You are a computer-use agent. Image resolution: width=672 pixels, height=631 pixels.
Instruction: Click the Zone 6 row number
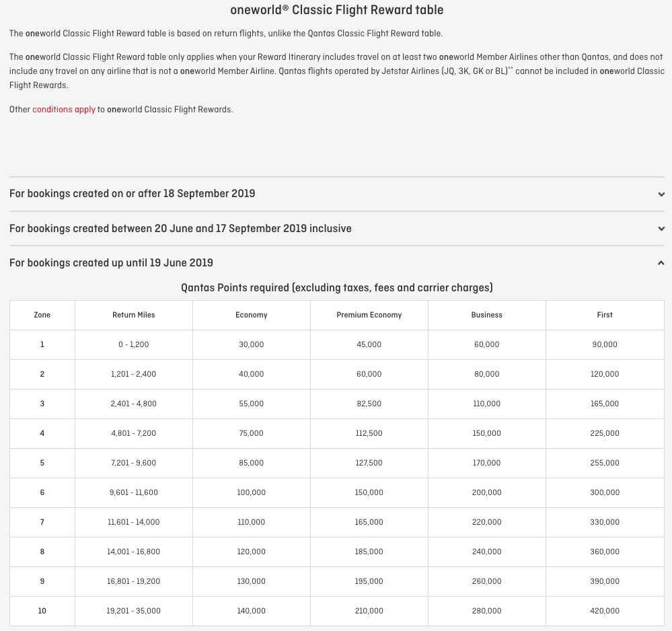click(x=42, y=492)
